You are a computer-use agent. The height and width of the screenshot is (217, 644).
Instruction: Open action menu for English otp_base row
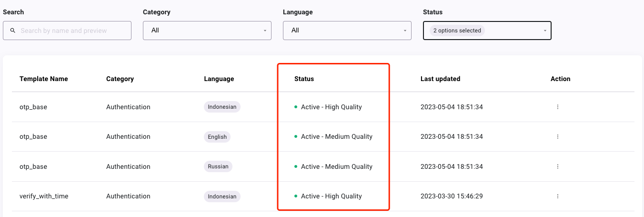click(557, 137)
